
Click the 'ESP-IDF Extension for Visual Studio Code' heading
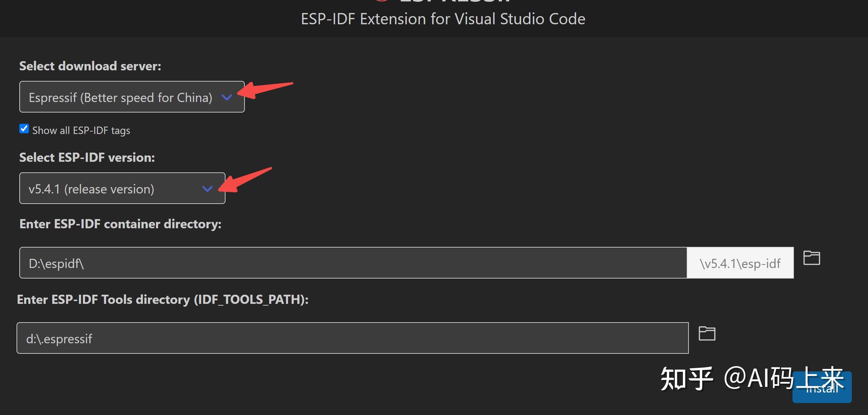point(443,19)
